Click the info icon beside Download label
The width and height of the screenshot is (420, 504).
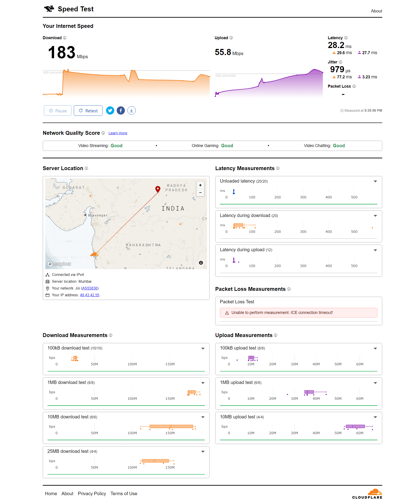(65, 38)
